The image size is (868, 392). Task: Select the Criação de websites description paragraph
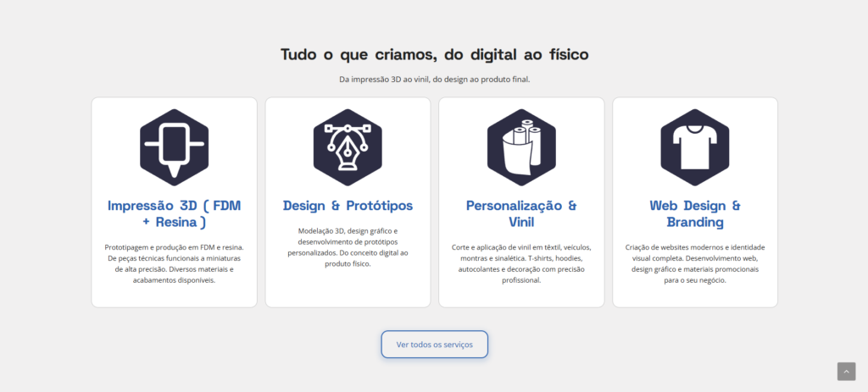coord(695,263)
